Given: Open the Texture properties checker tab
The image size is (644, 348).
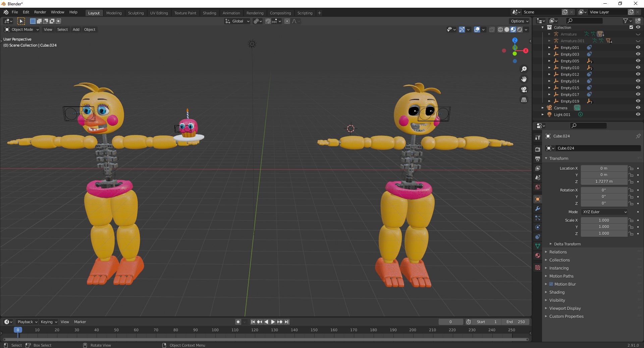Looking at the screenshot, I should pos(538,268).
